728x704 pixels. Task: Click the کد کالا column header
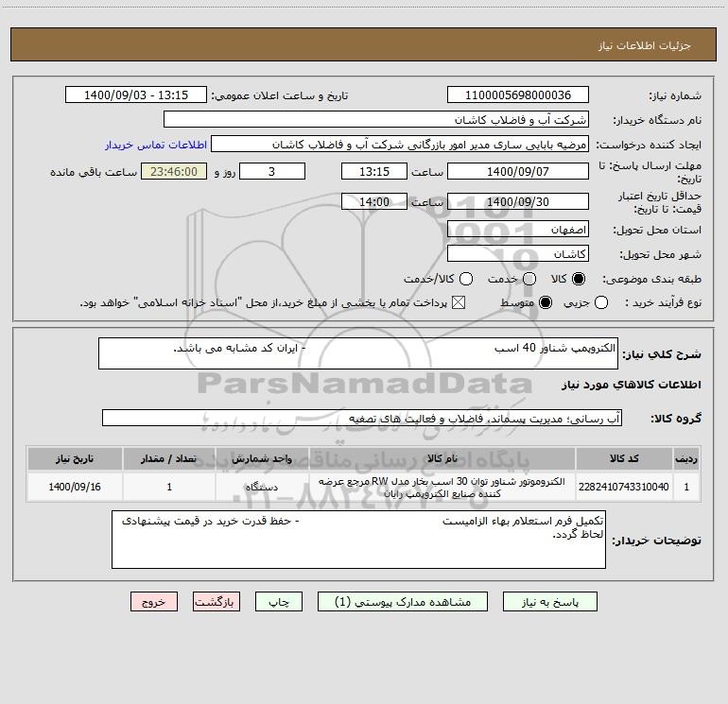coord(624,459)
